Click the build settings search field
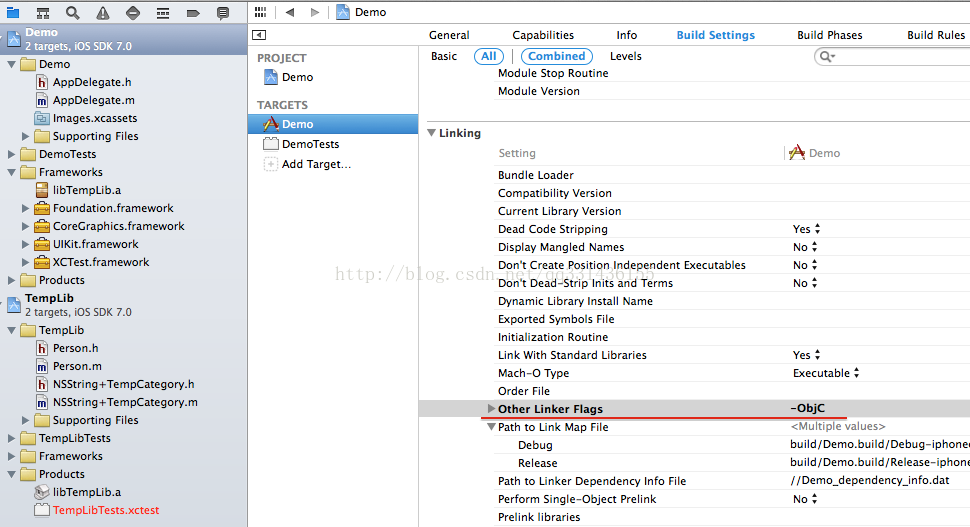 [892, 57]
